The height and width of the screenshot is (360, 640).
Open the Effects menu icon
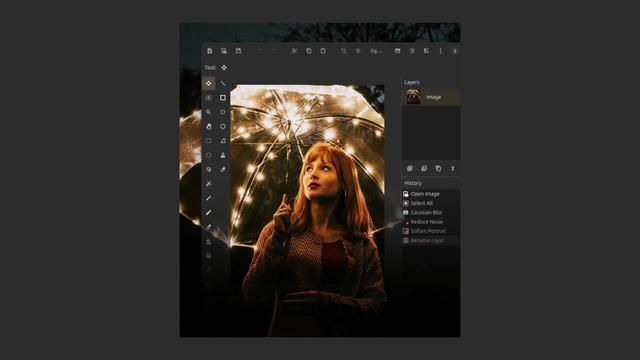click(x=426, y=51)
